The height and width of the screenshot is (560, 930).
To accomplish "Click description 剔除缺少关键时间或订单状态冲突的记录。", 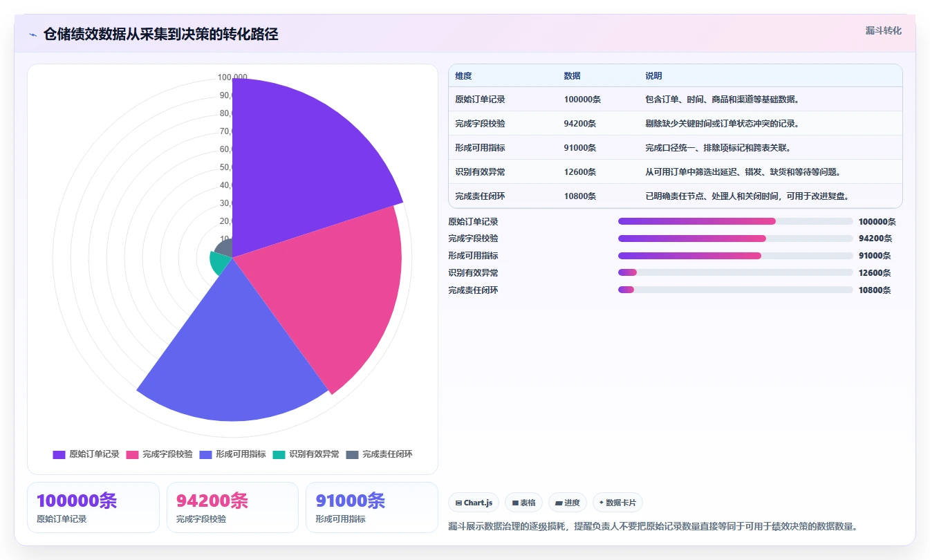I will point(723,124).
